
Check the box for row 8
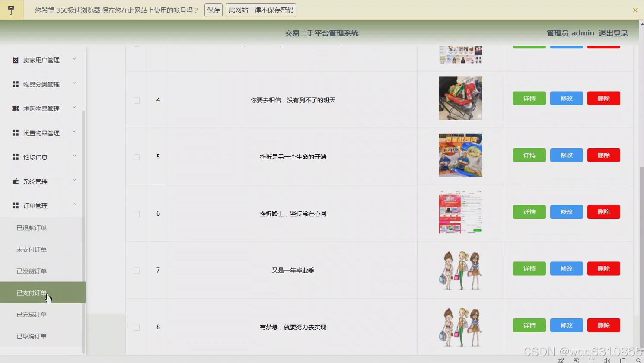click(137, 327)
